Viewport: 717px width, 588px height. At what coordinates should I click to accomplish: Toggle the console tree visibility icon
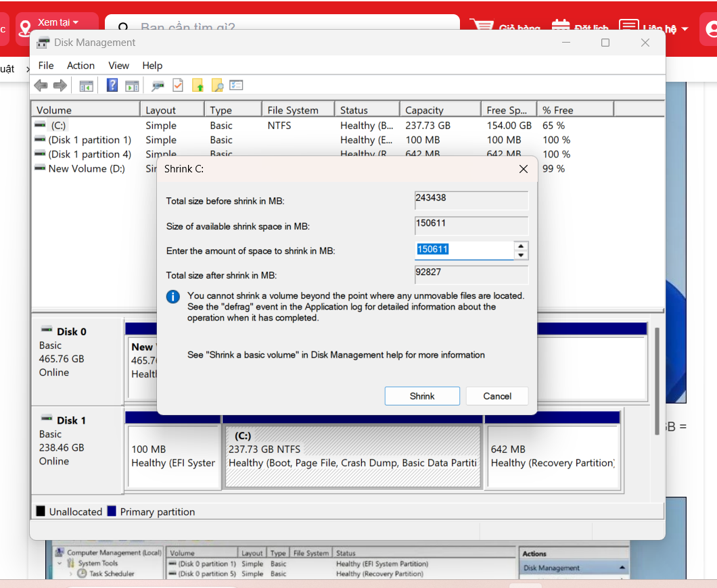pos(87,85)
